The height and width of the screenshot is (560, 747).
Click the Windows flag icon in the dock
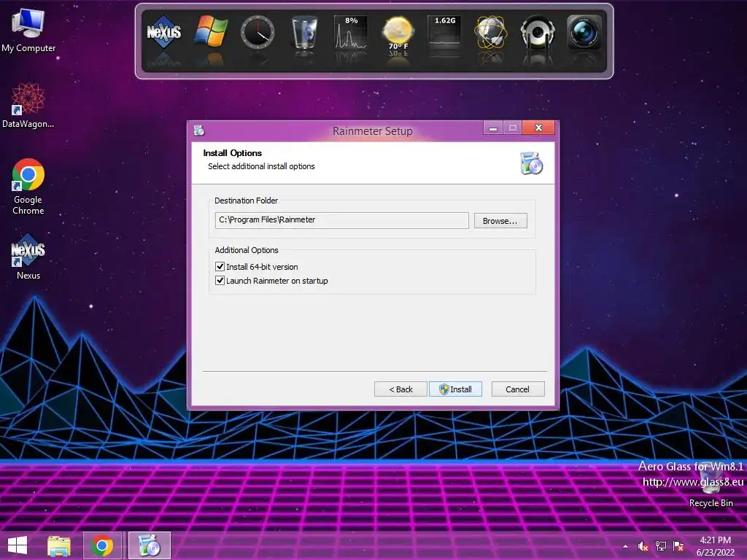[211, 31]
